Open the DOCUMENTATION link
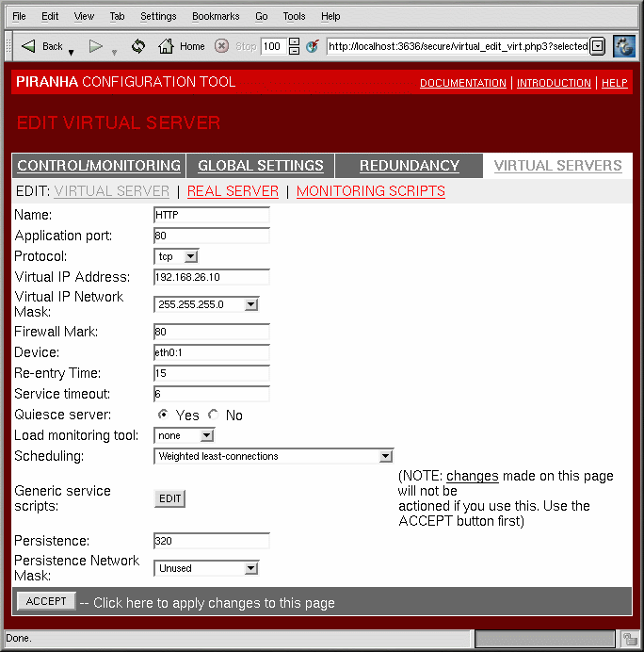Viewport: 644px width, 652px height. pos(463,83)
